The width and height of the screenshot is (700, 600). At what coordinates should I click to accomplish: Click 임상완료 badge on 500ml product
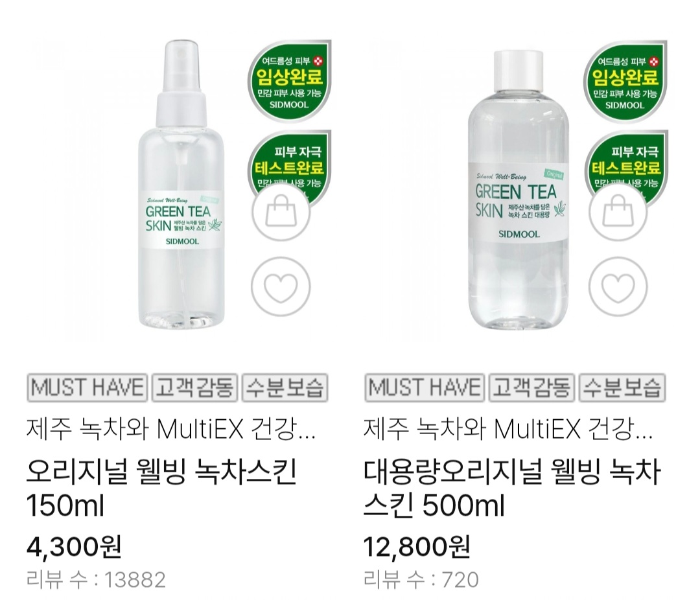(625, 81)
